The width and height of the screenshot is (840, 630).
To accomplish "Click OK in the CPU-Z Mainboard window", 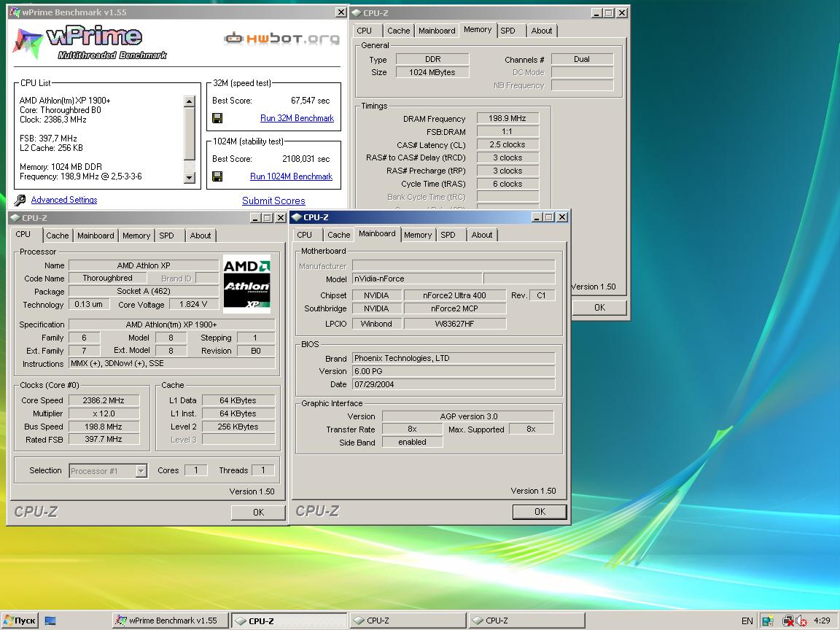I will coord(540,512).
